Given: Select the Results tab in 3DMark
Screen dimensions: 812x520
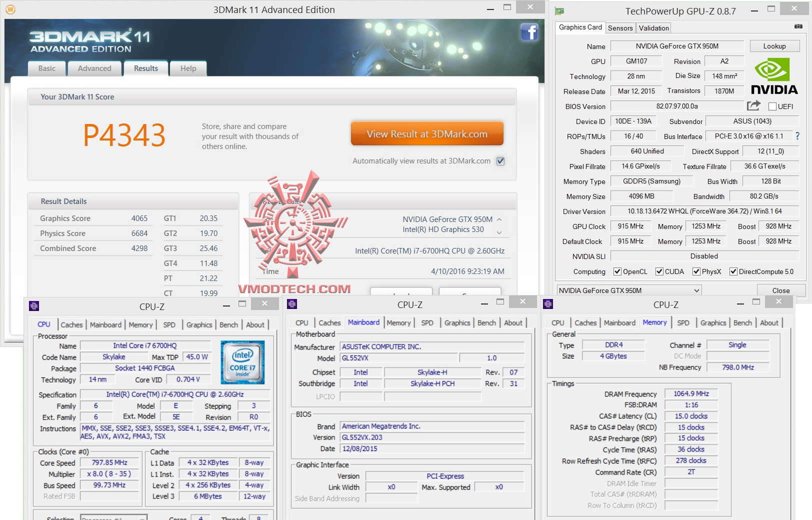Looking at the screenshot, I should (146, 68).
